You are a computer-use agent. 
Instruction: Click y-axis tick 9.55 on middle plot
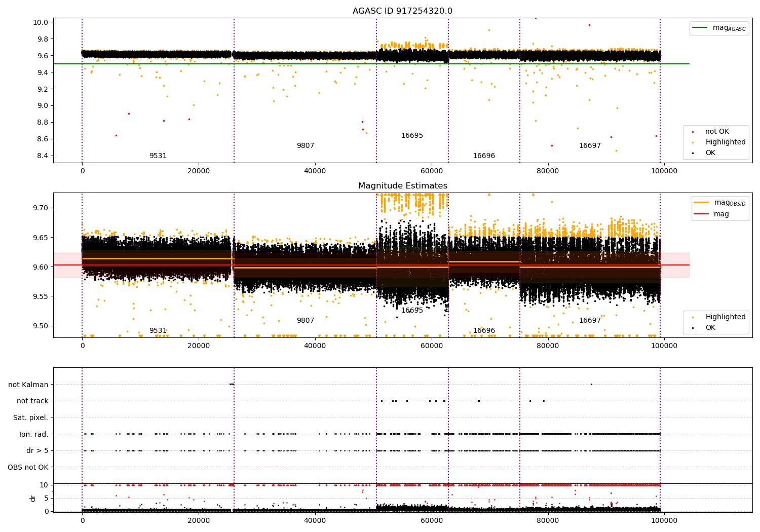41,296
